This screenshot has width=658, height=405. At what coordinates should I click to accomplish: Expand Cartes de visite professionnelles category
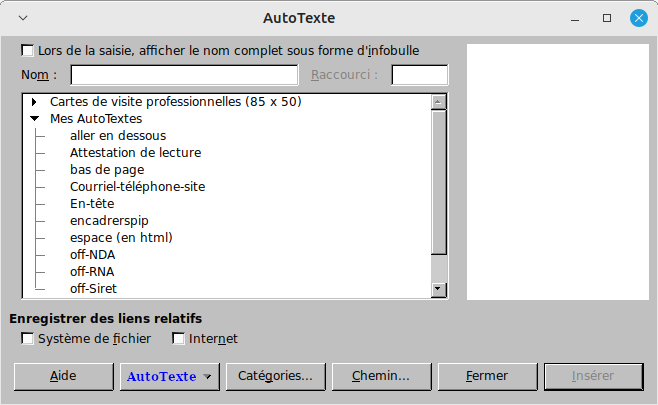[x=35, y=102]
